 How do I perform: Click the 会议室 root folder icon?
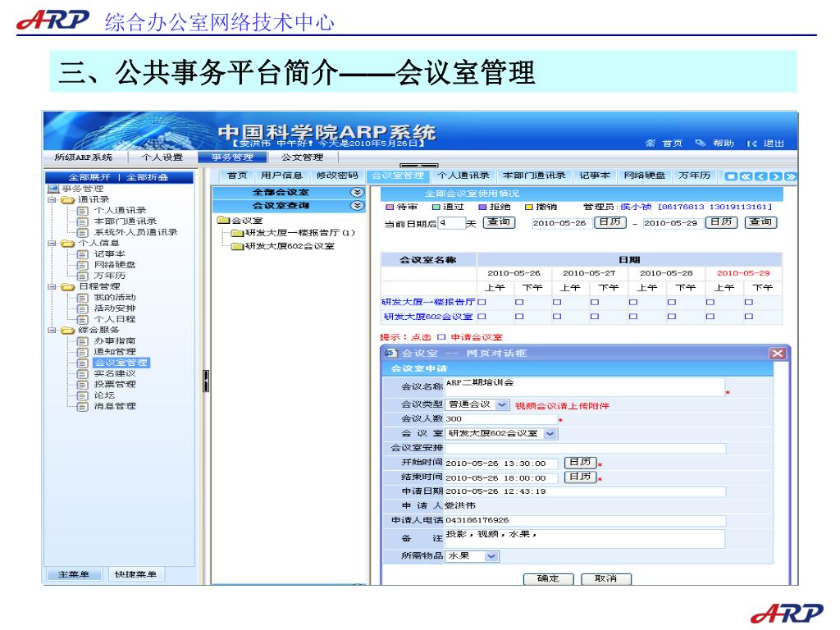pos(223,220)
